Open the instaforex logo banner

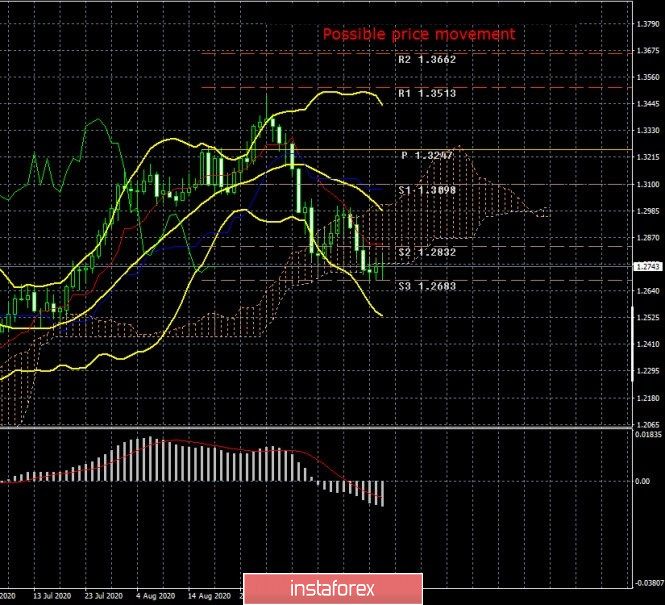(333, 589)
